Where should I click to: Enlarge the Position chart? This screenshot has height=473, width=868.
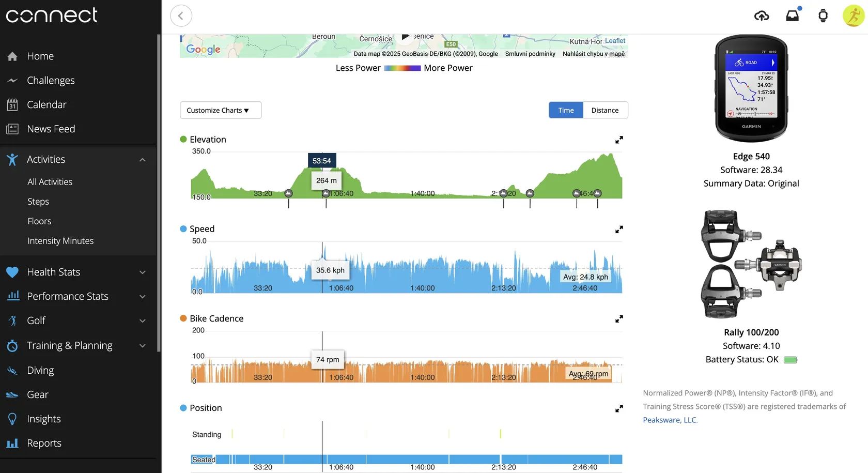click(x=619, y=408)
